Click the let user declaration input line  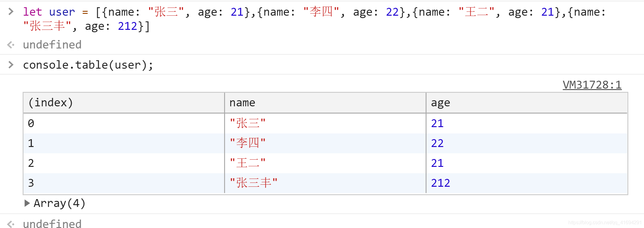pos(314,19)
